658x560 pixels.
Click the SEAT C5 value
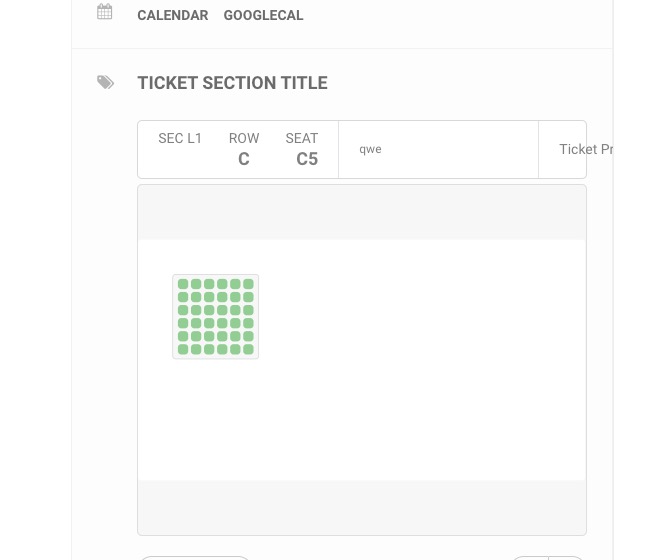point(306,159)
